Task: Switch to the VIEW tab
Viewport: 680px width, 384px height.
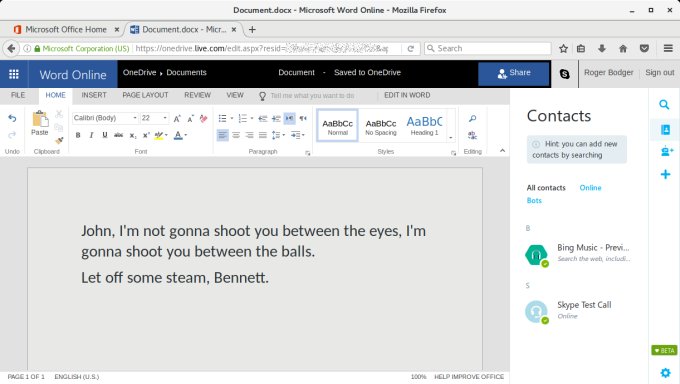Action: pyautogui.click(x=235, y=95)
